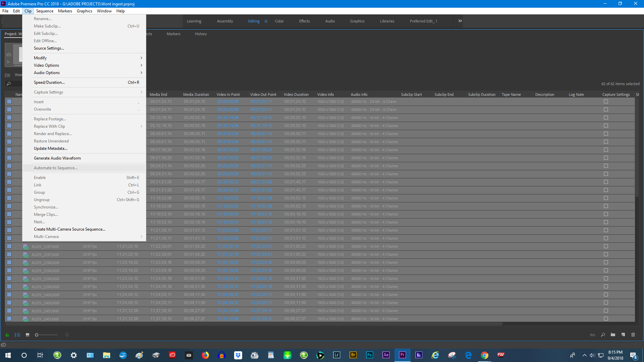Expand Replace With Clip submenu

(84, 126)
